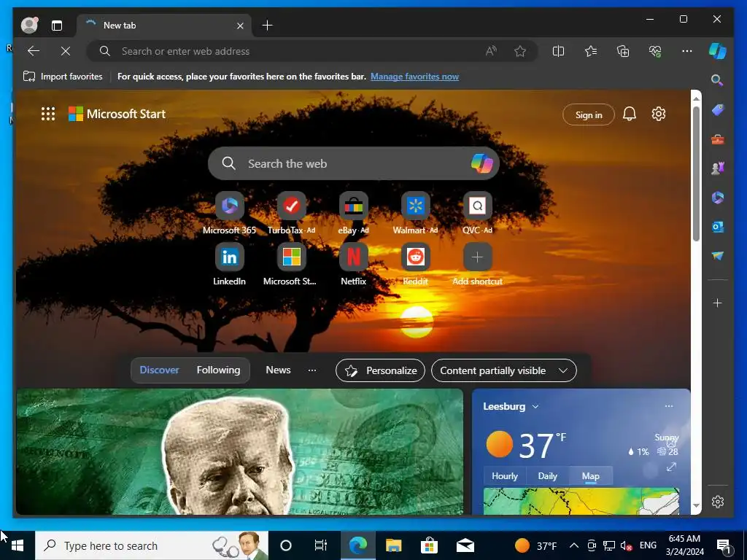
Task: Toggle split screen icon
Action: 558,51
